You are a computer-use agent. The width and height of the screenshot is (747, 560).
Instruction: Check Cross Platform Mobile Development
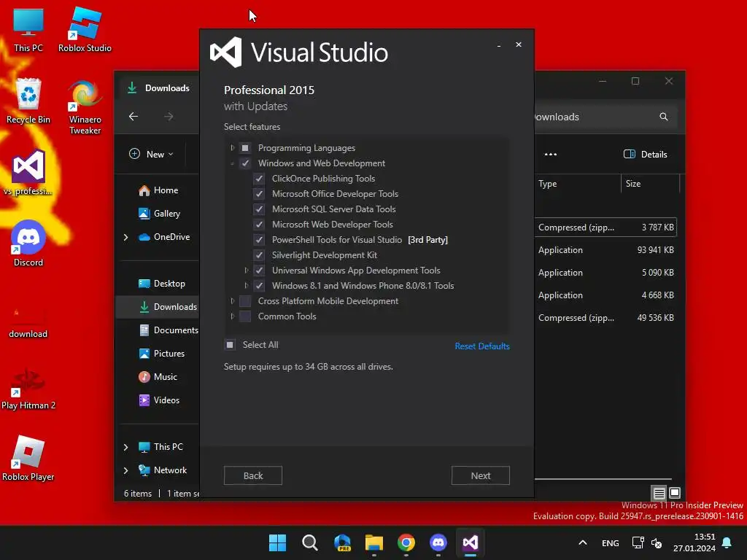pyautogui.click(x=245, y=301)
